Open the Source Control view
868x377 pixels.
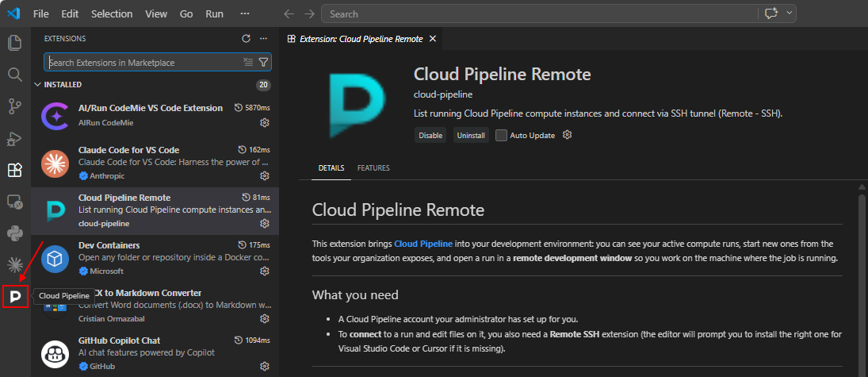15,107
